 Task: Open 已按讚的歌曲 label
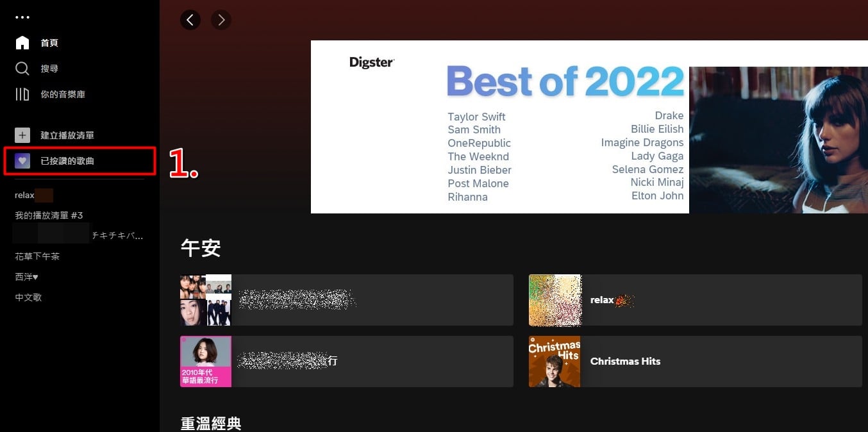coord(67,161)
